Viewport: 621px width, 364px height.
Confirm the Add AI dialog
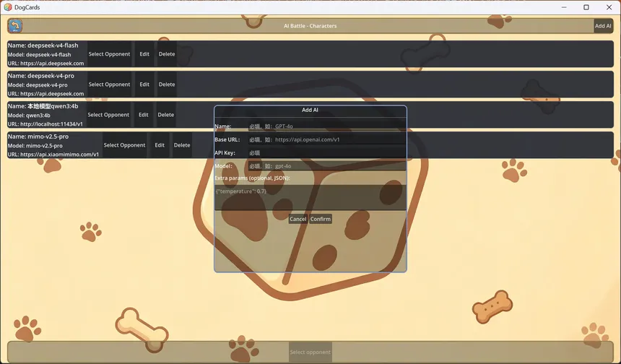coord(321,219)
